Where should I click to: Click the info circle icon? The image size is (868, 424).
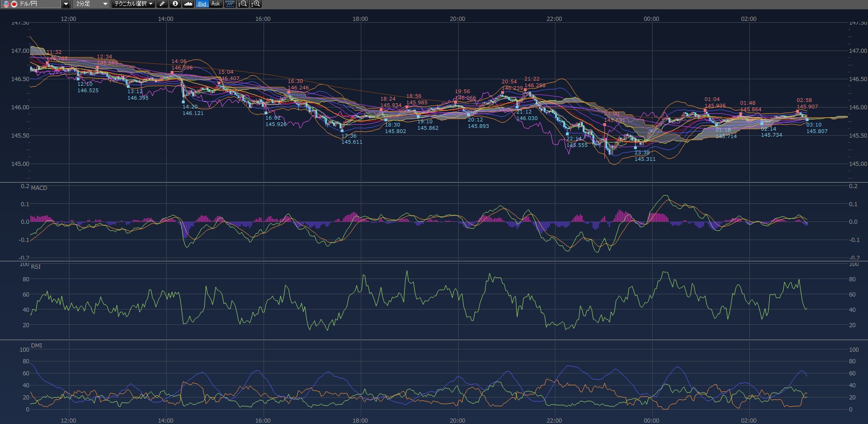[175, 4]
